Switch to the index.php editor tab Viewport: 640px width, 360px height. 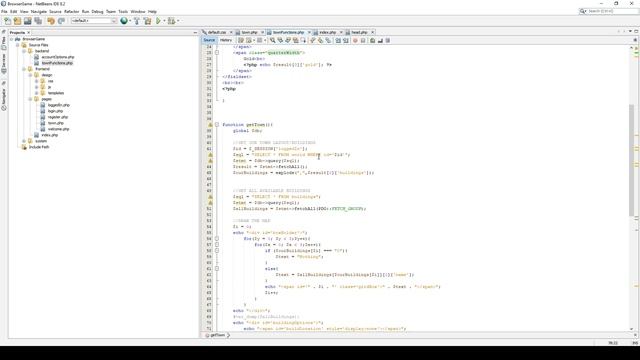[328, 32]
